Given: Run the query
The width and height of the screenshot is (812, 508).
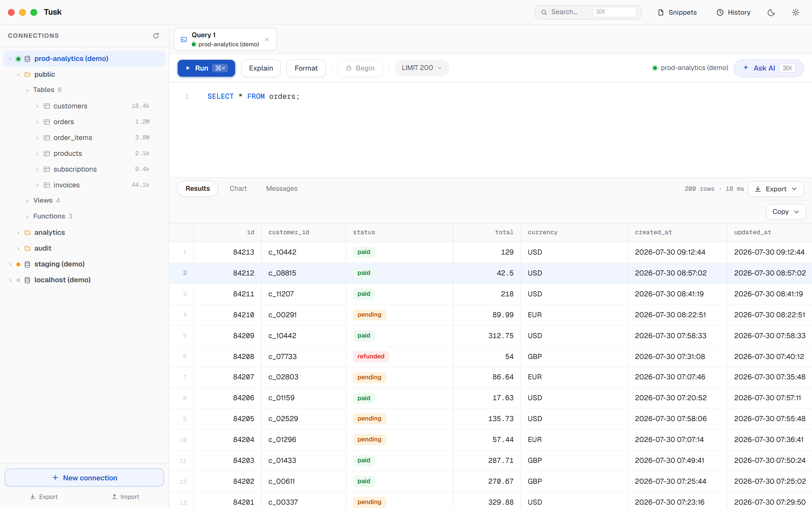Looking at the screenshot, I should (206, 68).
